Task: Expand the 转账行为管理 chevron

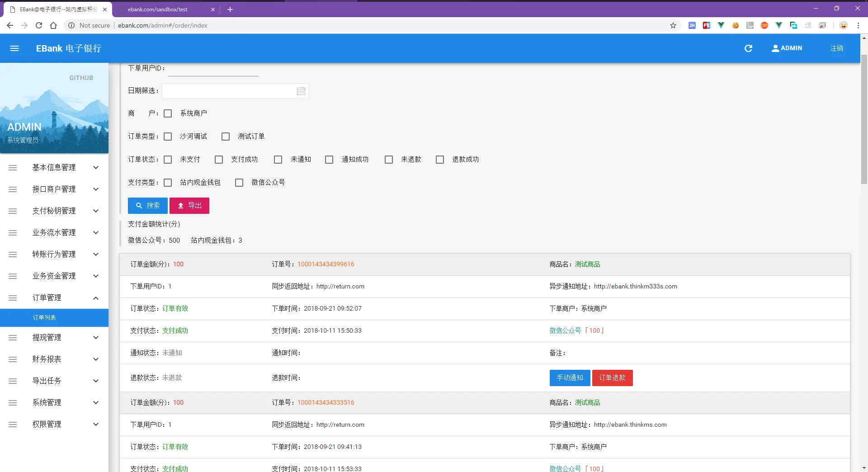Action: 96,255
